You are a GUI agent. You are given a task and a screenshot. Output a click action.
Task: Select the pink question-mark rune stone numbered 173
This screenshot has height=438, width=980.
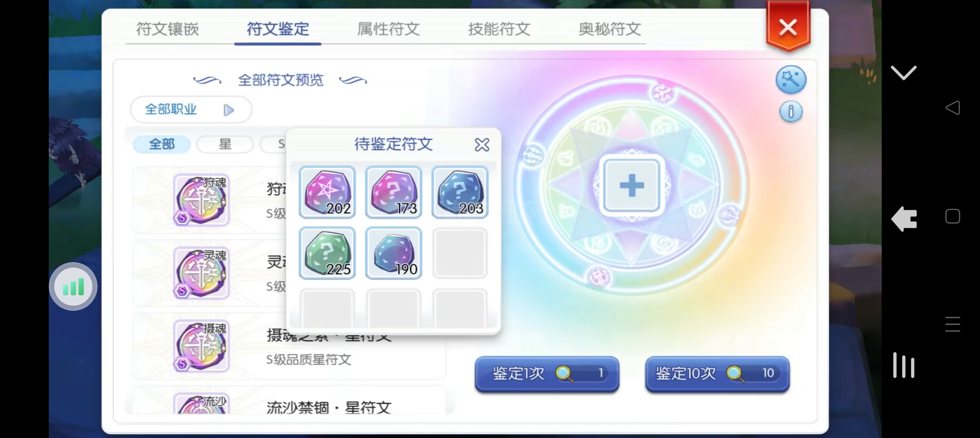tap(393, 193)
